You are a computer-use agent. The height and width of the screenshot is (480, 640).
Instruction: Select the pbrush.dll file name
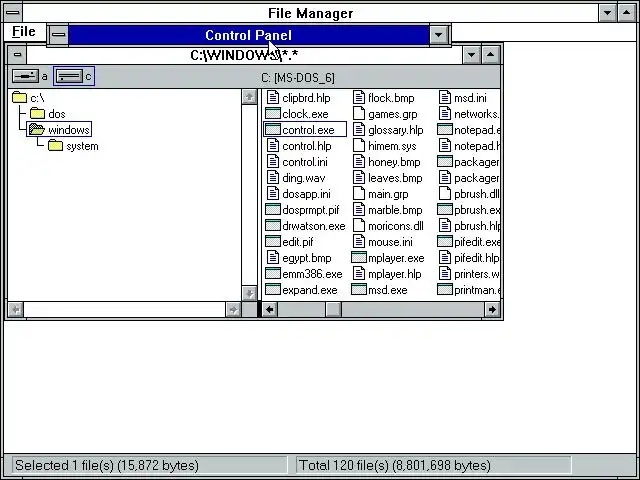pyautogui.click(x=477, y=194)
